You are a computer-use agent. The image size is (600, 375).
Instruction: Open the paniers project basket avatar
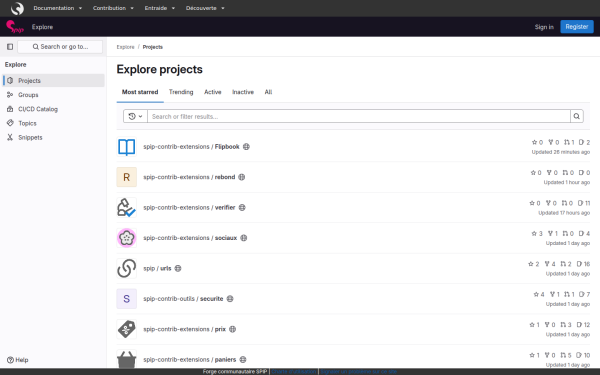127,359
